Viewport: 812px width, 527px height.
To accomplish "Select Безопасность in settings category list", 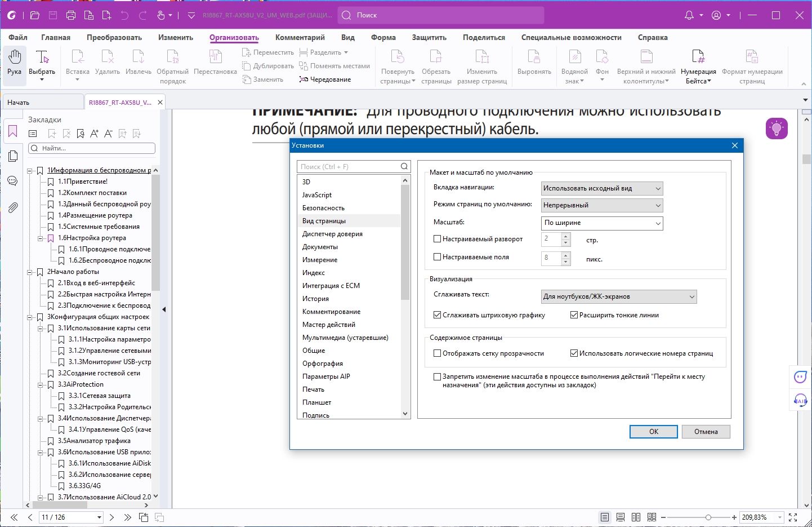I will point(323,208).
